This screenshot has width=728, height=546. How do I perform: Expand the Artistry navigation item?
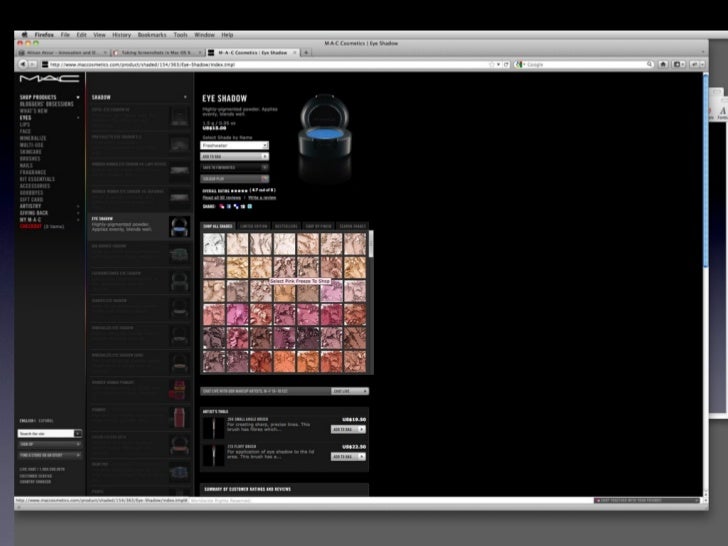pos(78,206)
